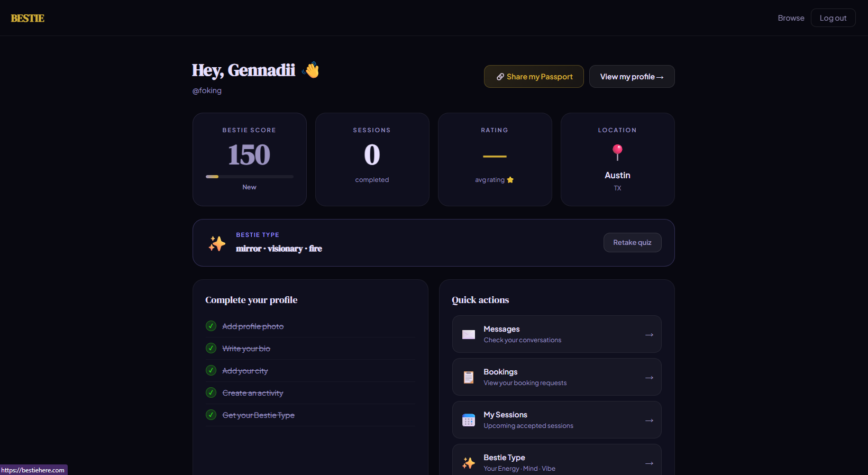Click the BESTIE logo
The height and width of the screenshot is (475, 868).
(x=28, y=18)
